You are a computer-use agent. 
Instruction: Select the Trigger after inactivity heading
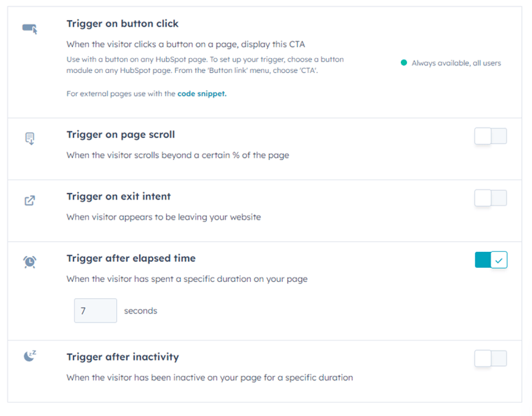point(123,357)
